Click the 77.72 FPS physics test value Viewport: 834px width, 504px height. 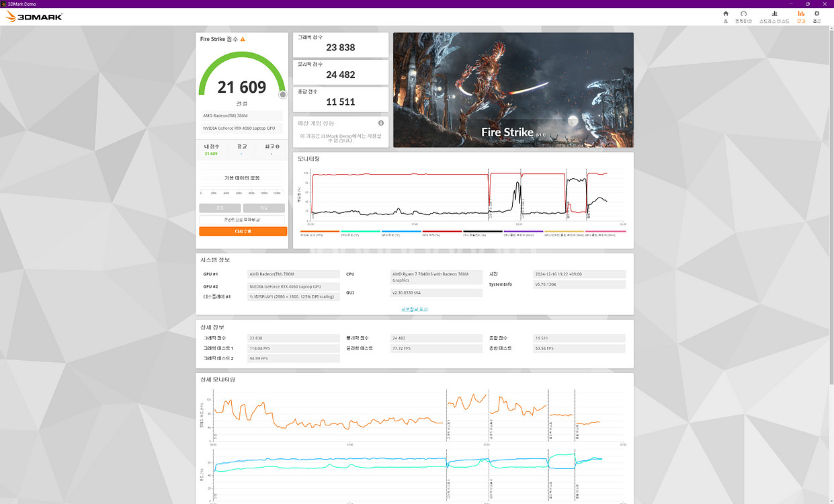pos(437,348)
